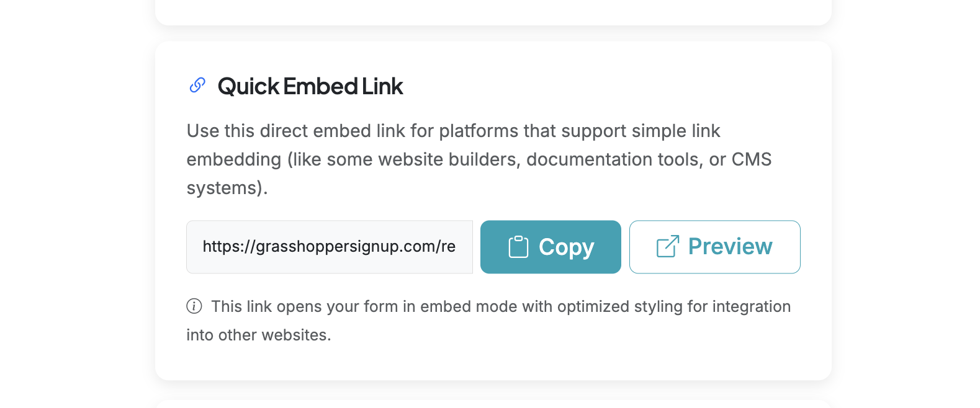Click the Copy button to copy the embed link
Image resolution: width=980 pixels, height=408 pixels.
tap(550, 246)
